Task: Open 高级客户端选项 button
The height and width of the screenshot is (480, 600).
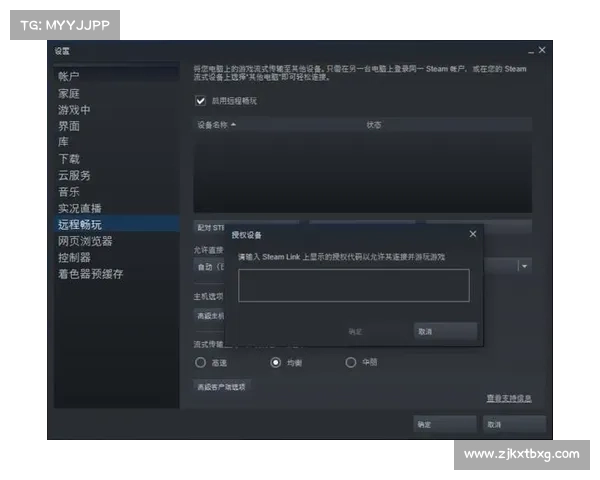Action: 221,387
